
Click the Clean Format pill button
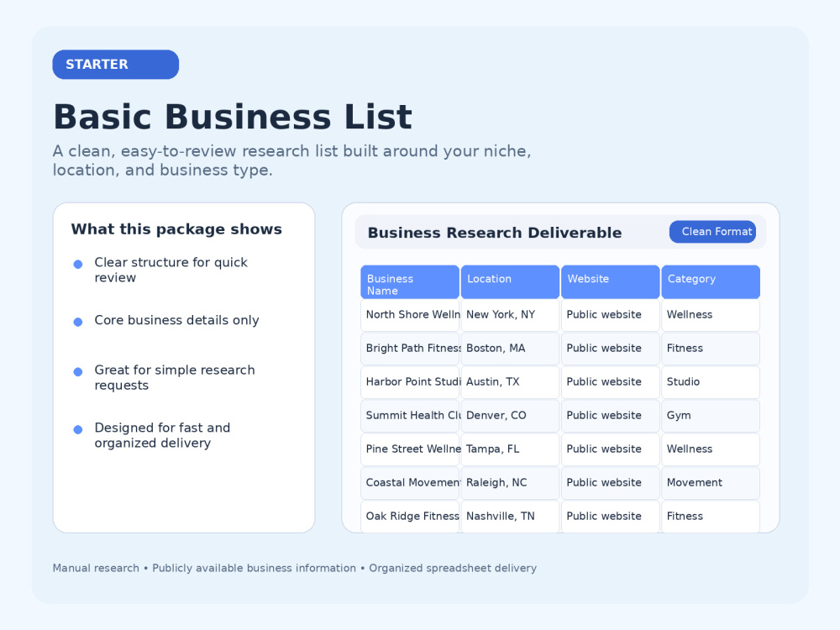click(712, 232)
